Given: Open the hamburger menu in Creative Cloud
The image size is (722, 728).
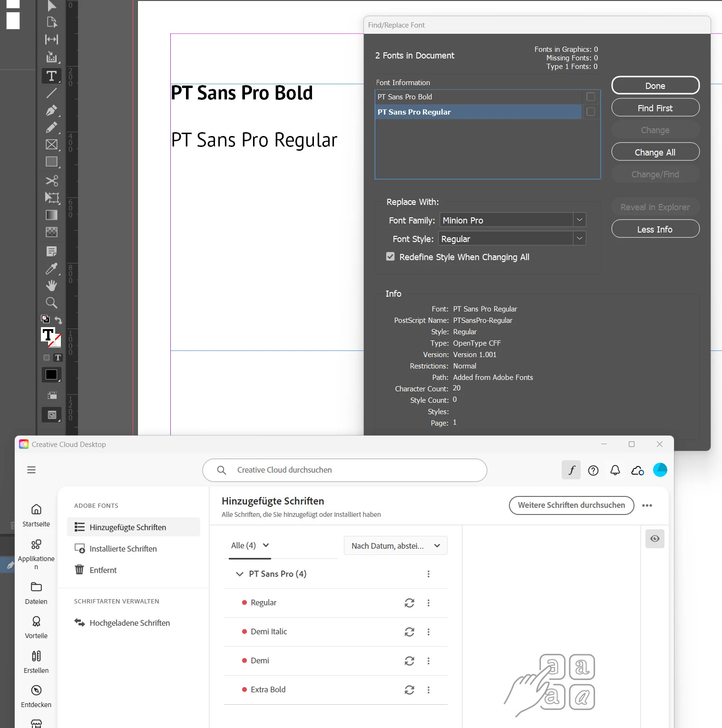Looking at the screenshot, I should [31, 470].
